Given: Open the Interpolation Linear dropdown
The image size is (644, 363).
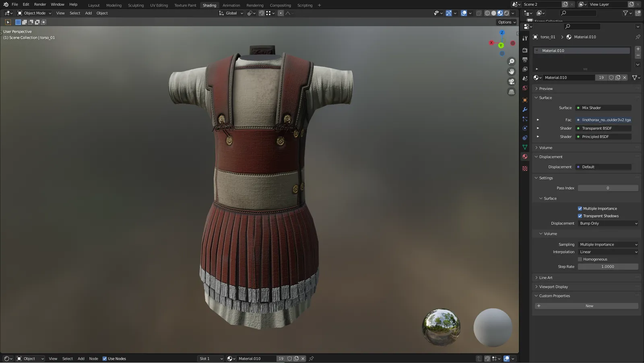Looking at the screenshot, I should 608,252.
